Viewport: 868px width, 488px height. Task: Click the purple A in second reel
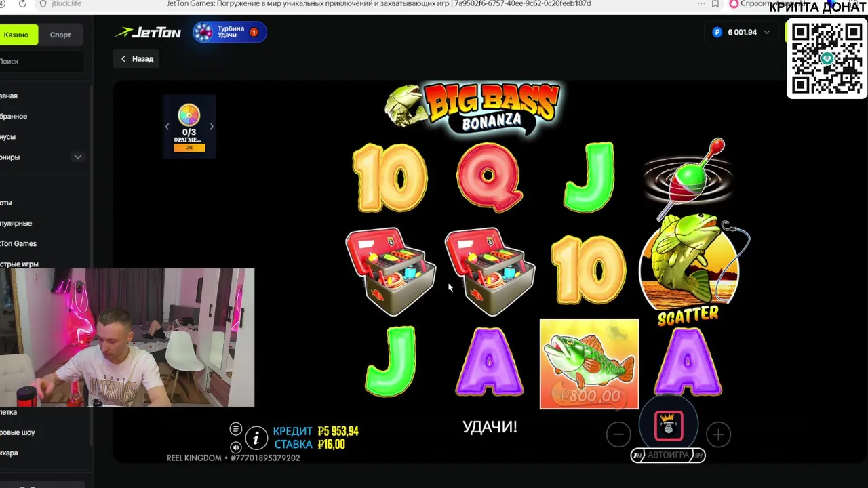[489, 361]
